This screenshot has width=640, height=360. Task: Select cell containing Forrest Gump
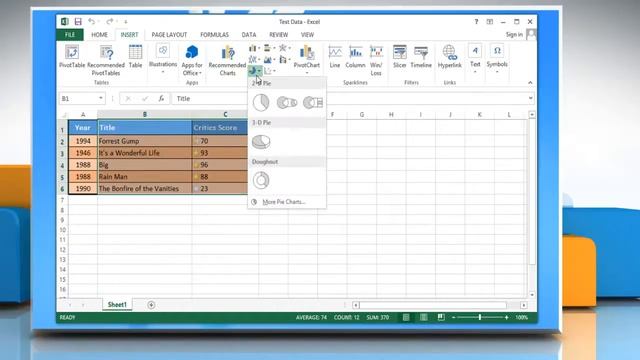pos(144,141)
